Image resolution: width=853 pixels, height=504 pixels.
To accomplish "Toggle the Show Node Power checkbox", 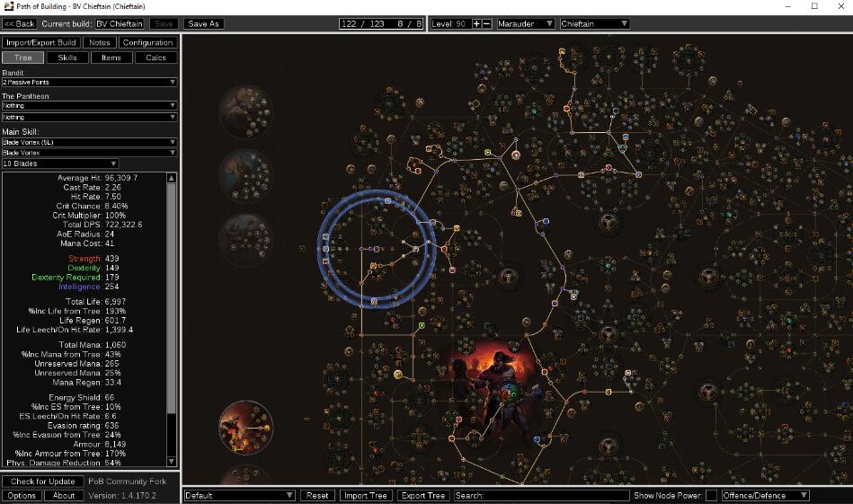I will coord(711,495).
